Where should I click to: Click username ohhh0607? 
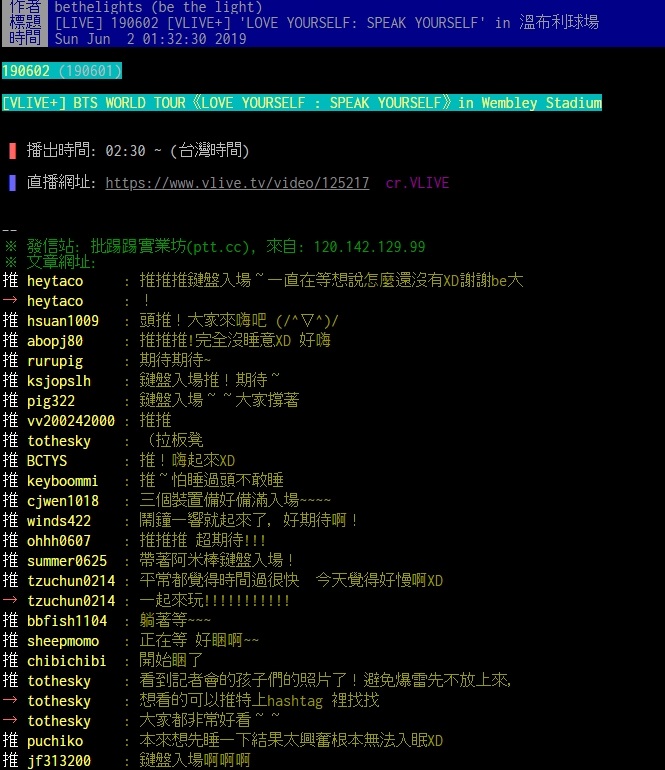pyautogui.click(x=59, y=541)
